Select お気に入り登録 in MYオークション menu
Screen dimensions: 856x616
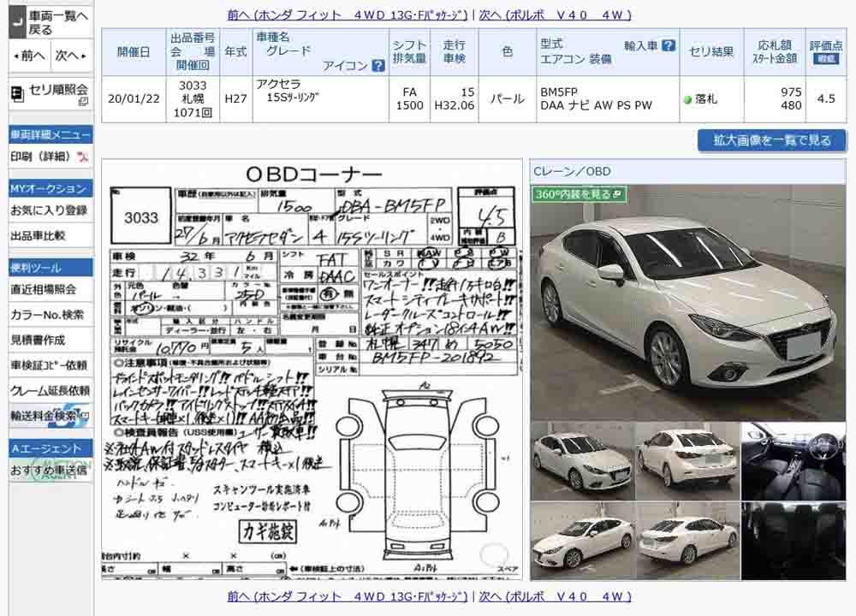(51, 210)
